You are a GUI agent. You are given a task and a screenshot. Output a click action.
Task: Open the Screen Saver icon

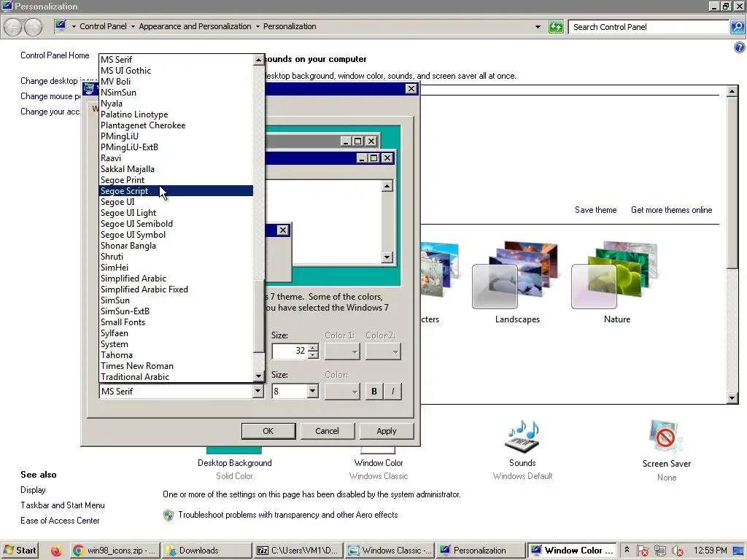point(665,437)
